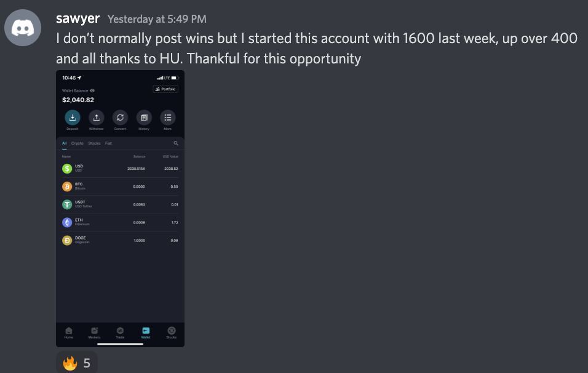Open the Trade bottom navigation tab
This screenshot has height=373, width=588.
point(120,332)
